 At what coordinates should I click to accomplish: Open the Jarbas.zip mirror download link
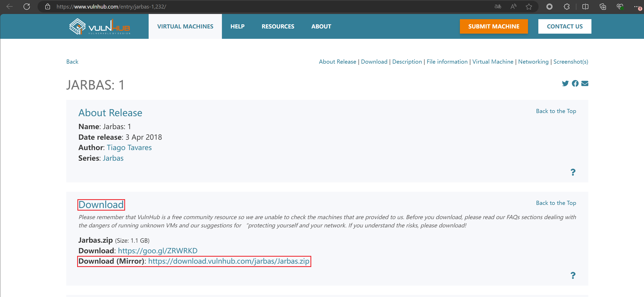(x=229, y=261)
